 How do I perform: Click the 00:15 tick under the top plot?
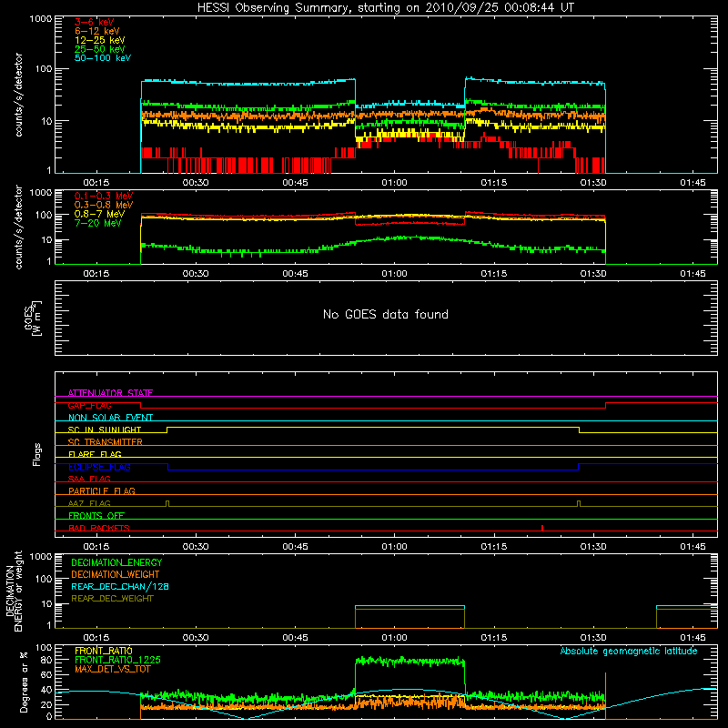coord(96,183)
